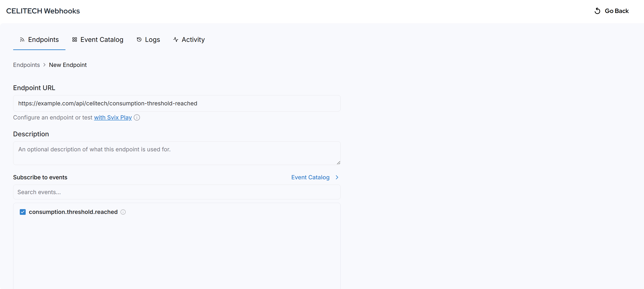View the Activity tab

189,39
